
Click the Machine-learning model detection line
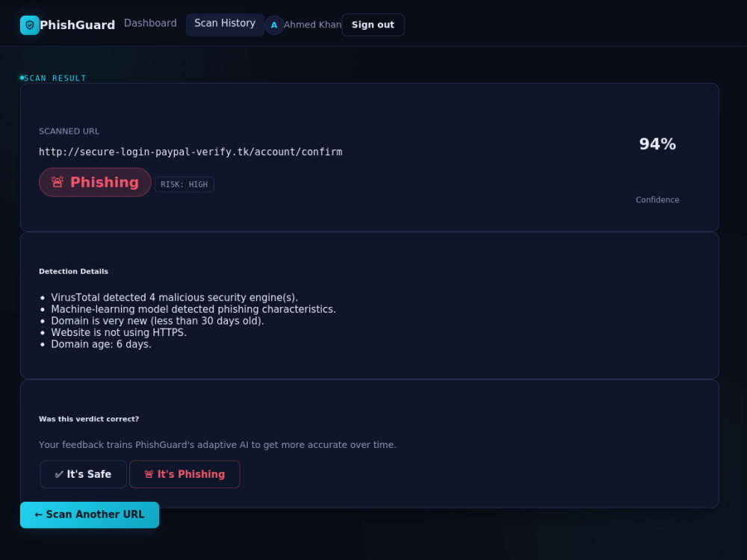(193, 310)
